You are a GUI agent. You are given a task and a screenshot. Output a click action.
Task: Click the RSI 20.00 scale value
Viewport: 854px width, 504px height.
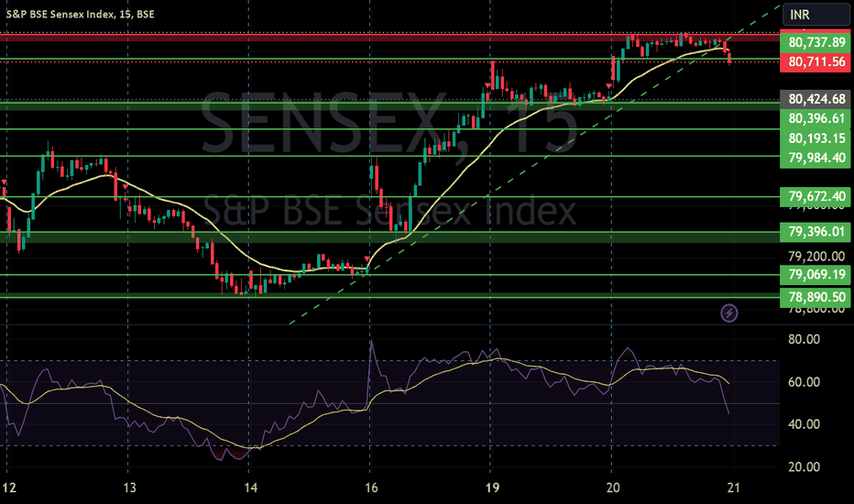pyautogui.click(x=804, y=467)
